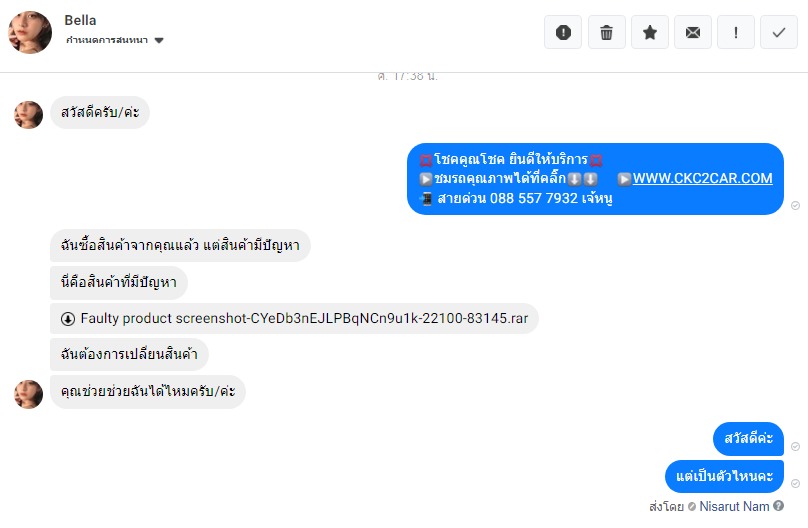Click the help icon beside Nisarut Nam
808x528 pixels.
[778, 506]
